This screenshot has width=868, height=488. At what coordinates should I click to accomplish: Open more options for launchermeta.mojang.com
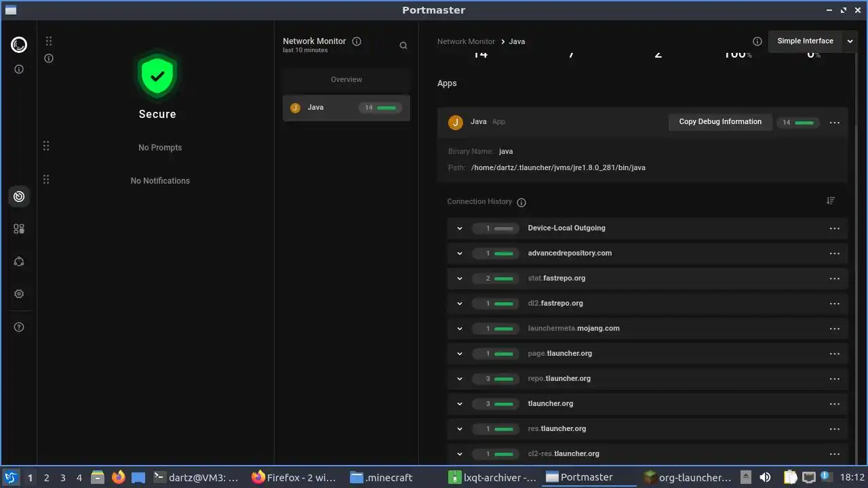point(835,329)
